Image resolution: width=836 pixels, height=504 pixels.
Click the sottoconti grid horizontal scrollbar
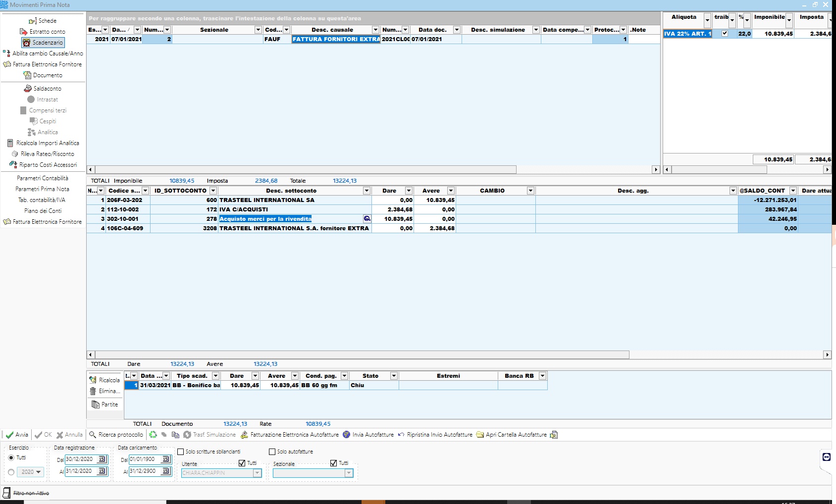tap(362, 354)
